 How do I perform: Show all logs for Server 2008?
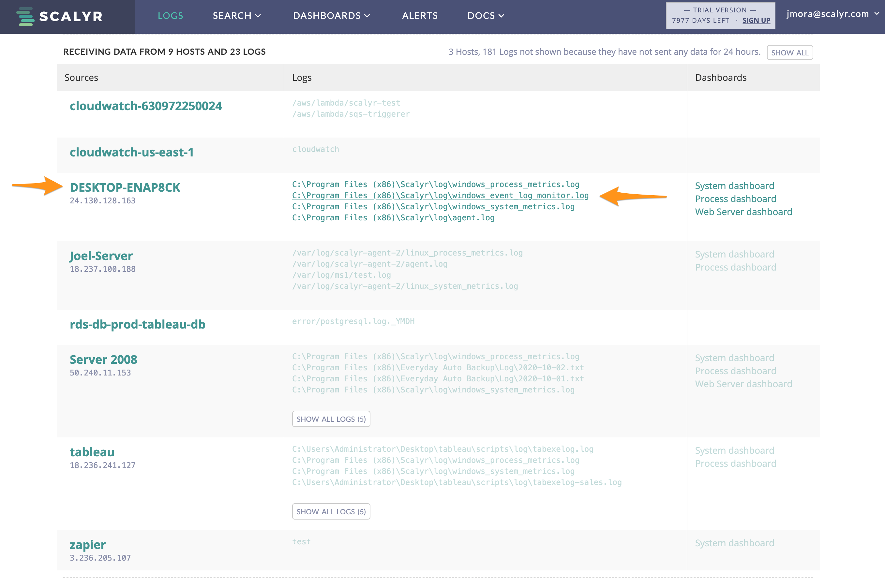[x=331, y=419]
